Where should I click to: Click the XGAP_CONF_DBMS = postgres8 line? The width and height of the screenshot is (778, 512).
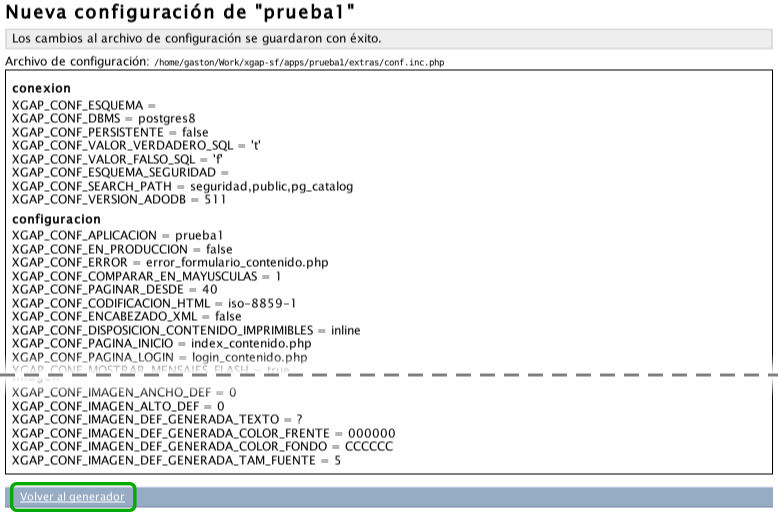[x=103, y=118]
